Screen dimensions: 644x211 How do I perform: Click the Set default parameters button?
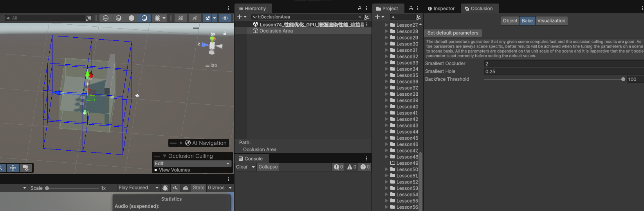(x=453, y=33)
